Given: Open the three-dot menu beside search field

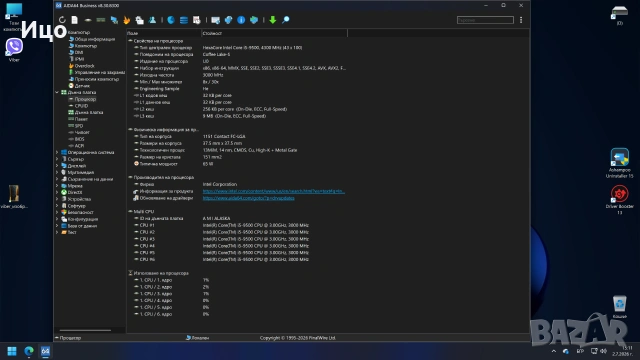Looking at the screenshot, I should point(521,20).
